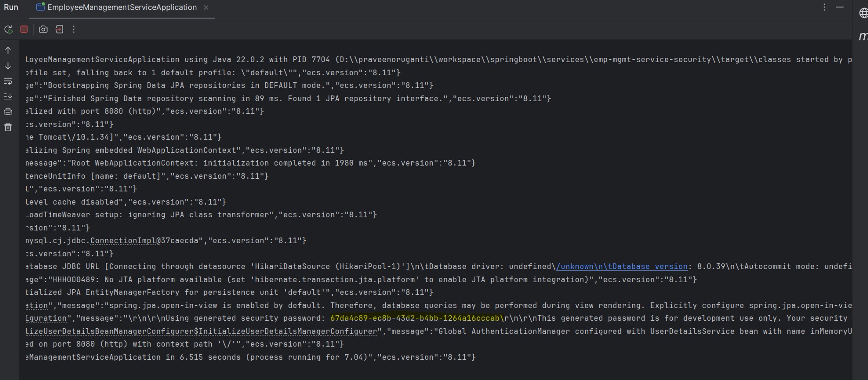The width and height of the screenshot is (868, 380).
Task: Stop the running application
Action: point(24,29)
